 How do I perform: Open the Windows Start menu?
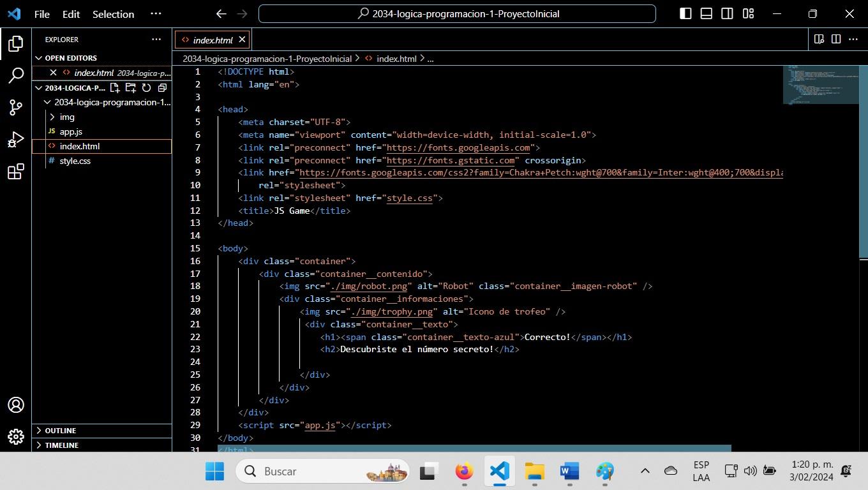click(214, 471)
